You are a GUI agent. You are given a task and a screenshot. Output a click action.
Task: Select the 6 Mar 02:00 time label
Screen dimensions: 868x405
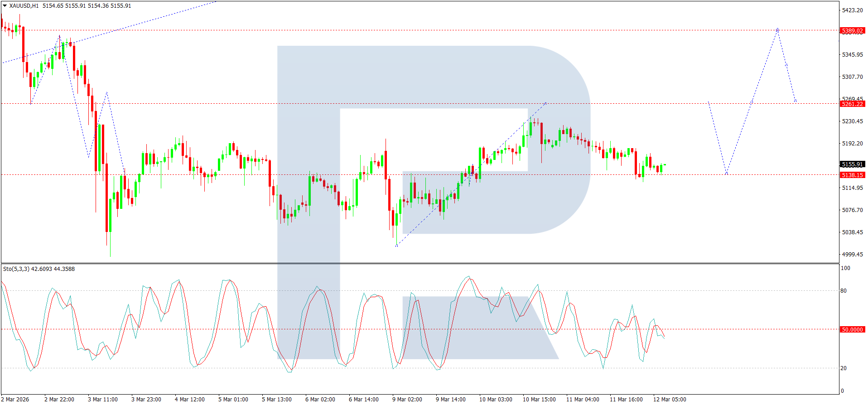pyautogui.click(x=320, y=400)
